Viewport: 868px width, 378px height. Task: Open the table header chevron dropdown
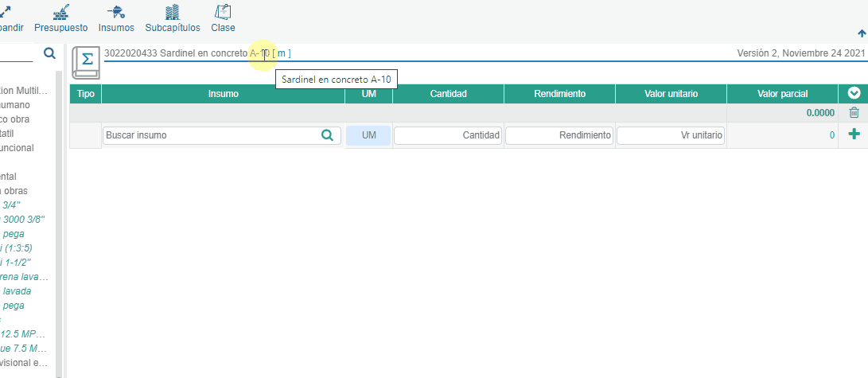pos(854,94)
